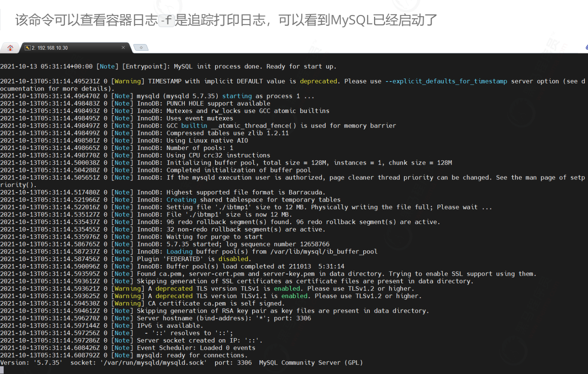Click 'Highest supported file format is Barracuda.'
The image size is (588, 374).
pyautogui.click(x=246, y=192)
